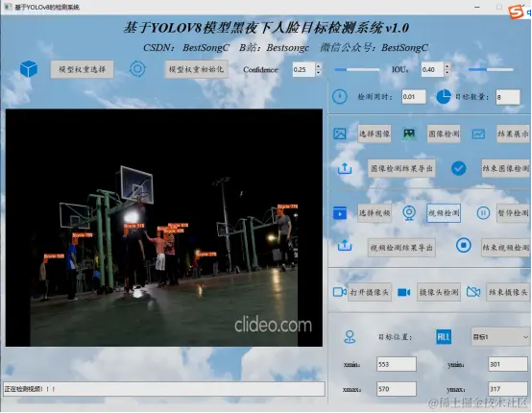
Task: Click the image export upload icon
Action: 345,168
